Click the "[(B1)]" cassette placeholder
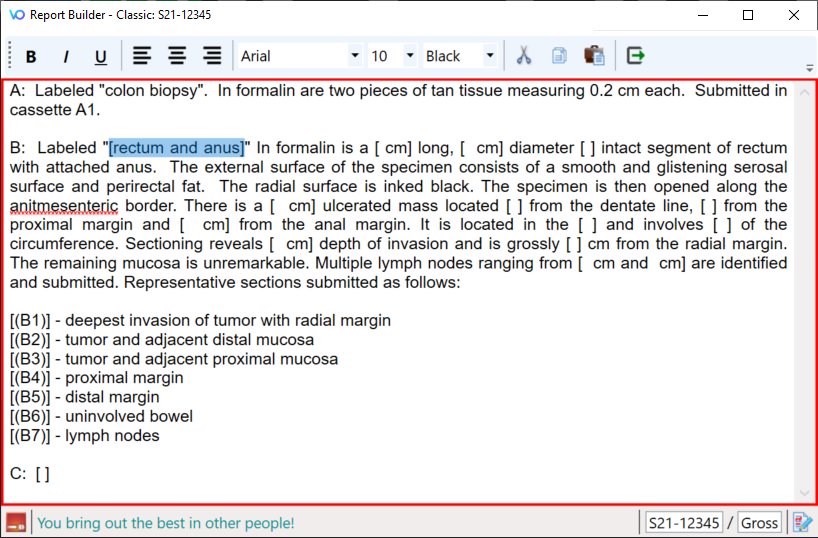This screenshot has width=818, height=538. tap(30, 320)
